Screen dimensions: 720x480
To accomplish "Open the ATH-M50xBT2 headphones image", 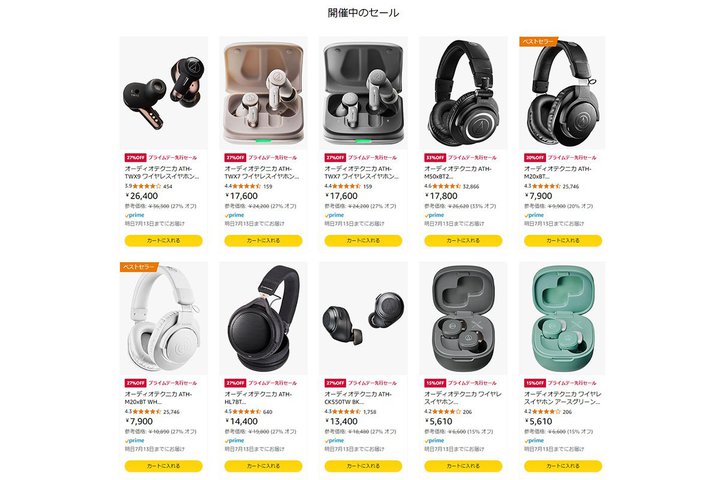I will [x=463, y=93].
